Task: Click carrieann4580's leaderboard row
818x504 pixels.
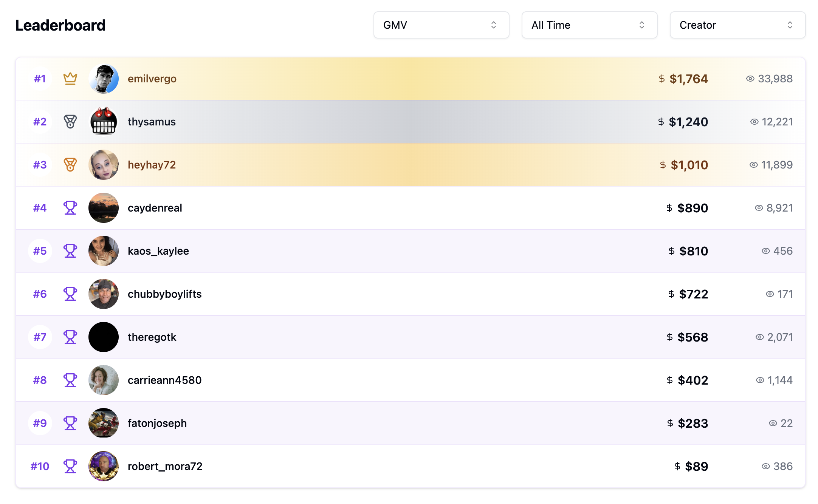Action: coord(409,380)
